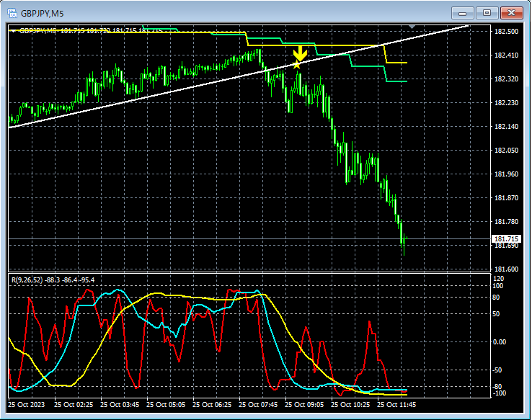Image resolution: width=532 pixels, height=420 pixels.
Task: Click the 182.410 price scale label
Action: [507, 55]
